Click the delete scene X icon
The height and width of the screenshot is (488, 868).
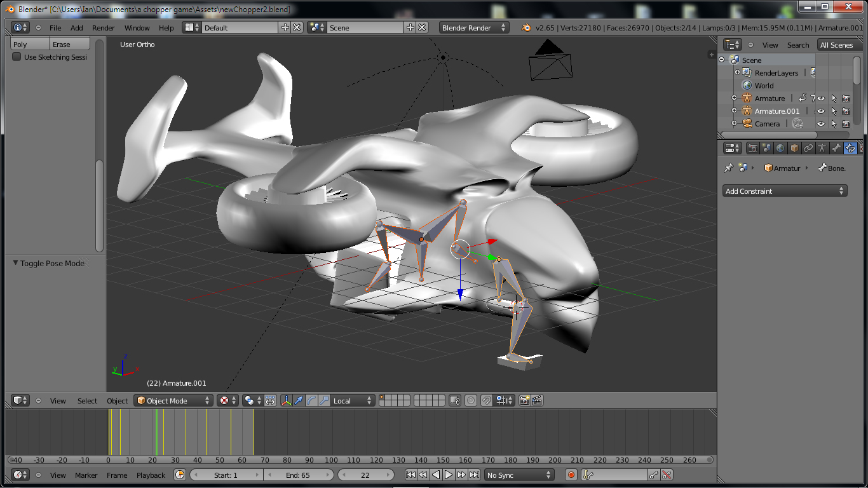[x=422, y=27]
